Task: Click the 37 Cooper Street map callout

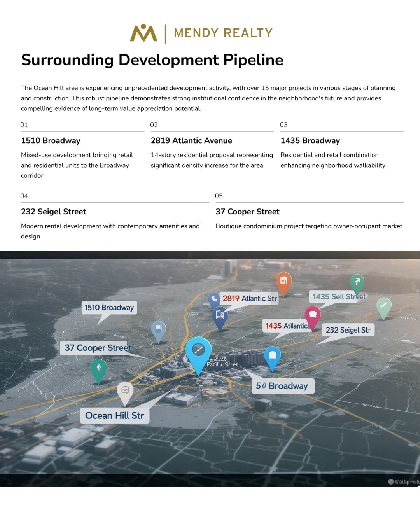Action: coord(98,348)
